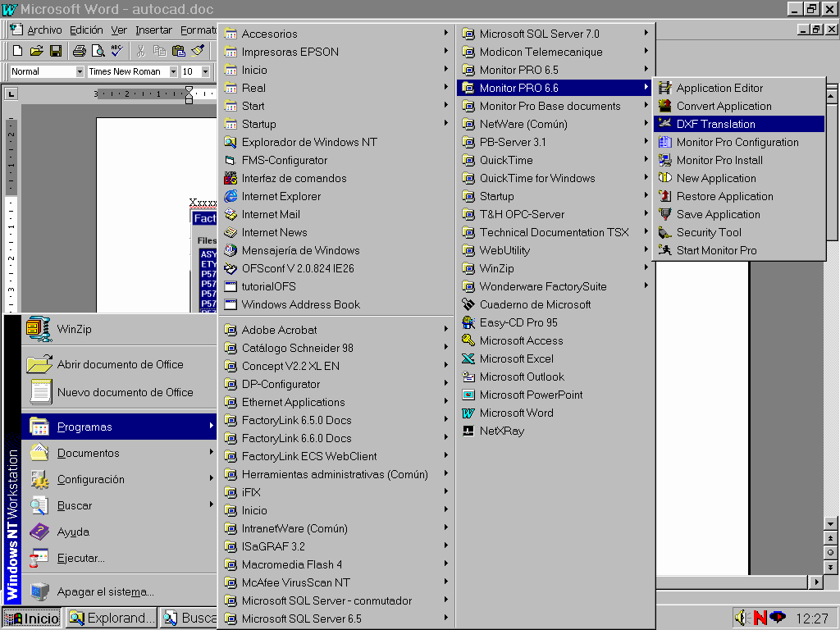Launch New Application
Viewport: 840px width, 630px height.
(x=739, y=178)
